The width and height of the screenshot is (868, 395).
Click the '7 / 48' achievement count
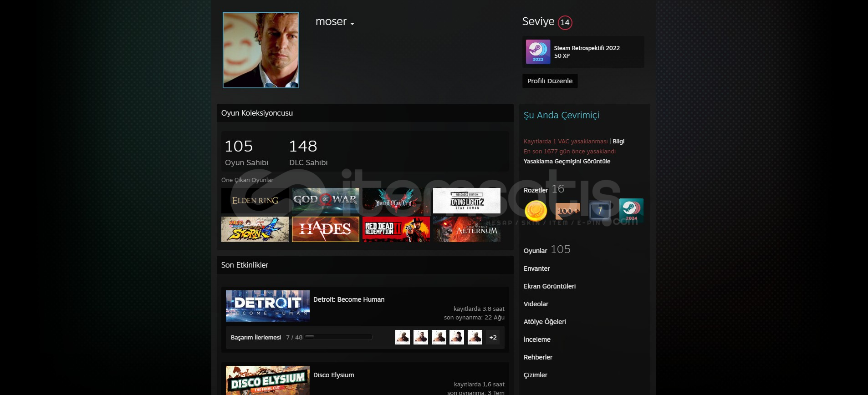coord(294,338)
